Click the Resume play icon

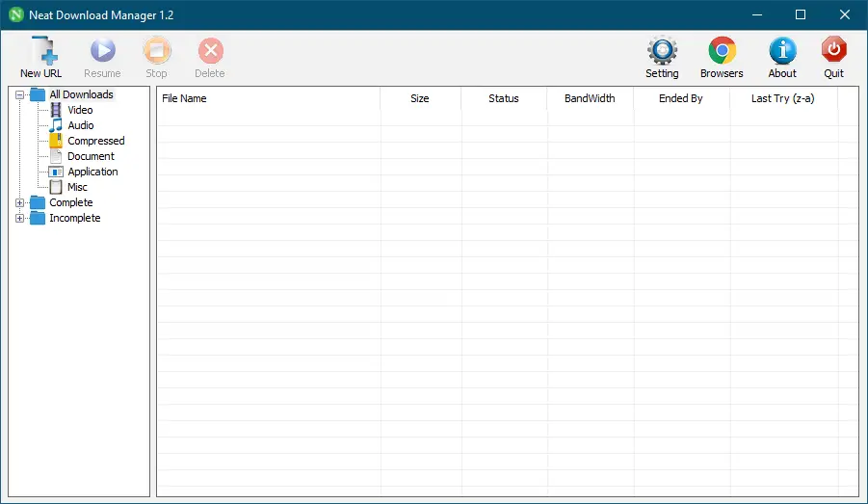pyautogui.click(x=102, y=50)
